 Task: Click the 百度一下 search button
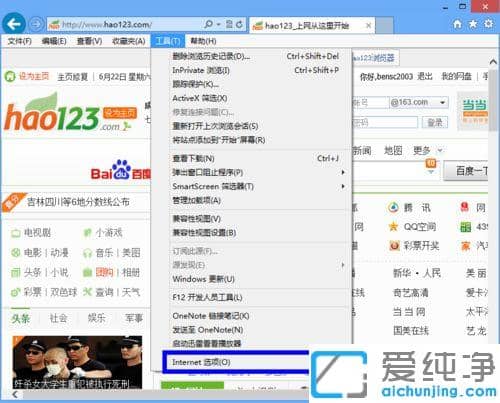[466, 171]
